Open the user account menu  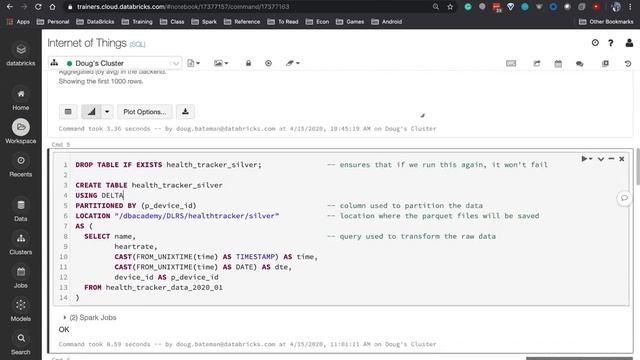pos(629,43)
